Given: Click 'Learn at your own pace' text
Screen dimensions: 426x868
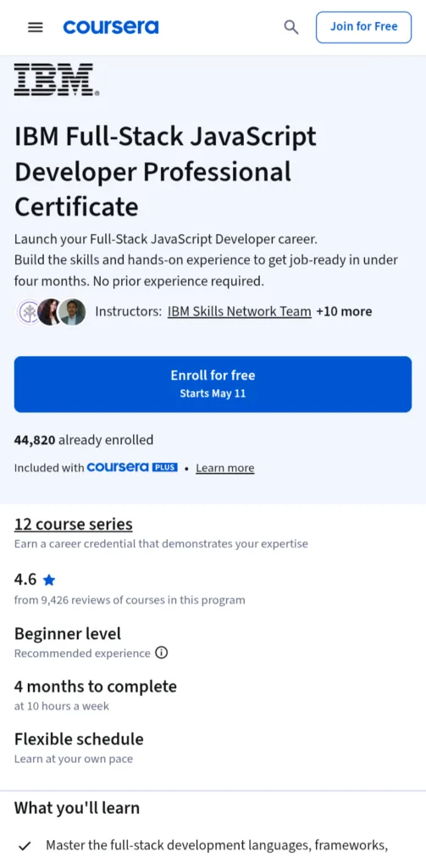Looking at the screenshot, I should pos(74,759).
